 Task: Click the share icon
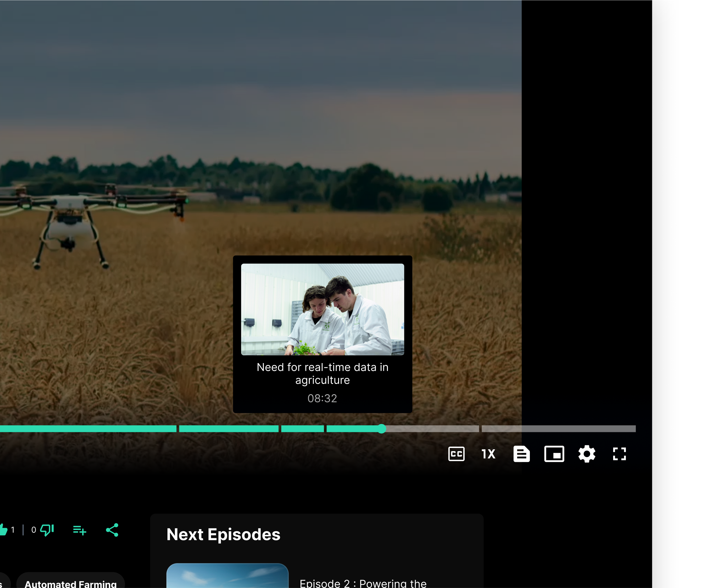(x=112, y=530)
